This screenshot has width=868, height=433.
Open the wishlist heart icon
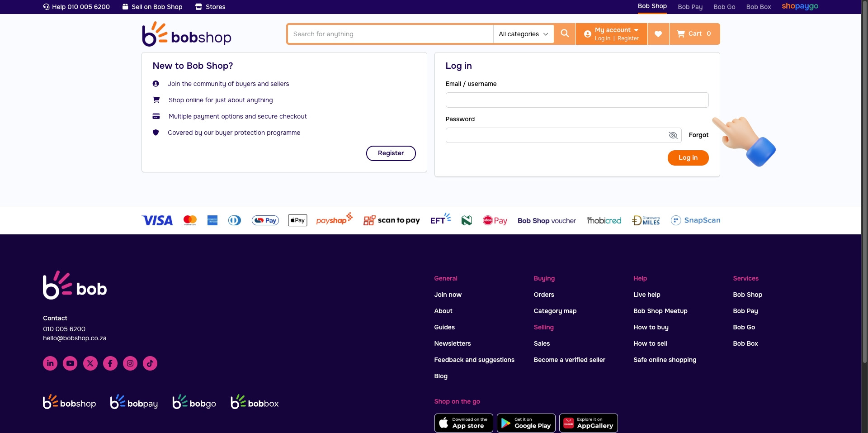point(658,34)
